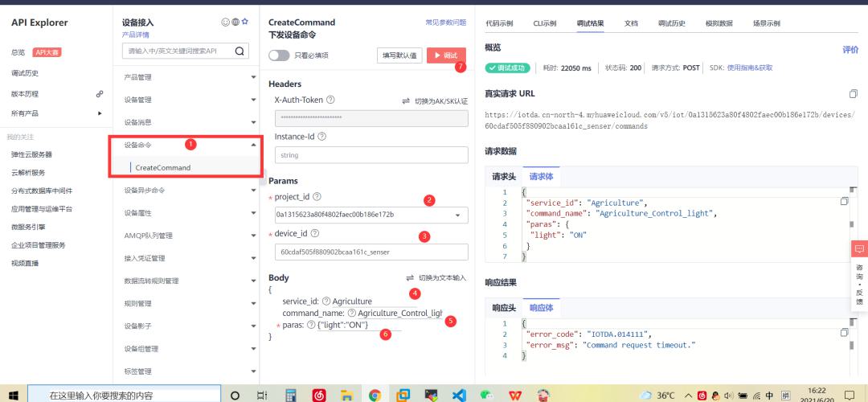Copy the real request URL
Screen dimensions: 868x402
(853, 93)
